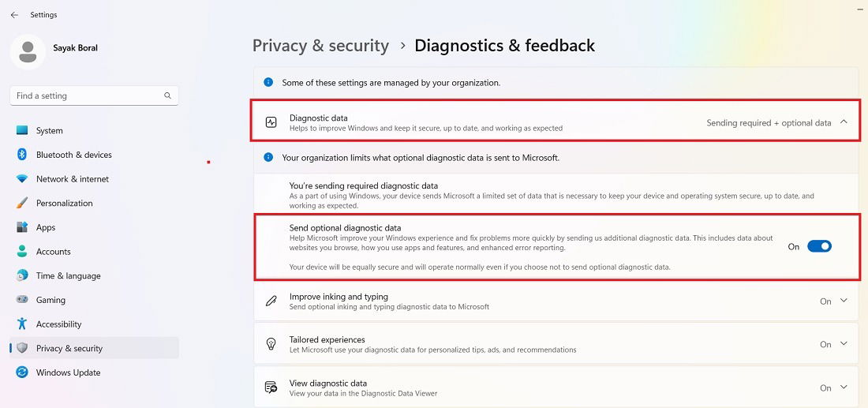Viewport: 868px width, 408px height.
Task: Click the Find a setting field
Action: 94,95
